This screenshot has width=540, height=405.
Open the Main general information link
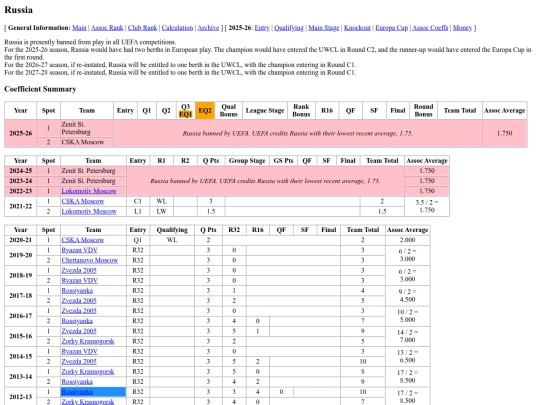79,28
